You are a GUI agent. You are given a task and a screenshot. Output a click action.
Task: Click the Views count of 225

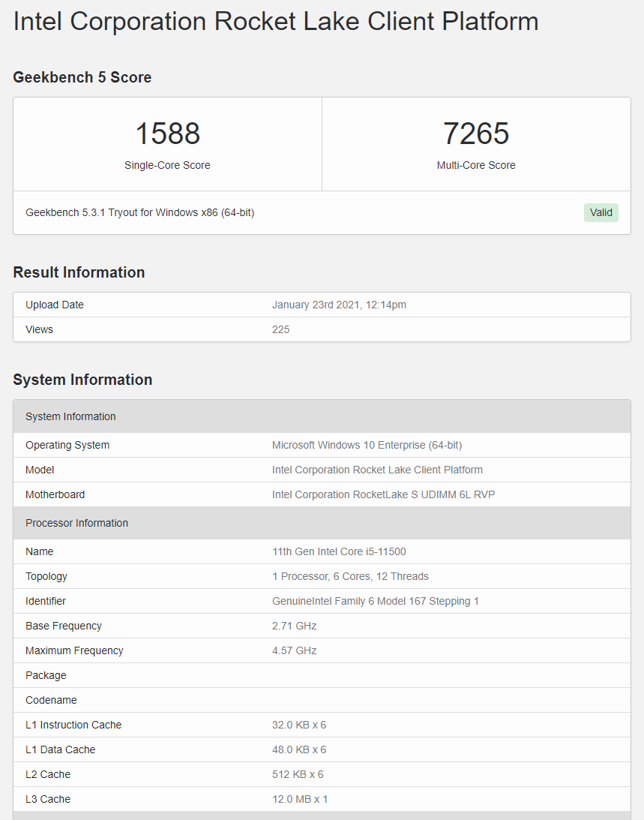[x=280, y=329]
